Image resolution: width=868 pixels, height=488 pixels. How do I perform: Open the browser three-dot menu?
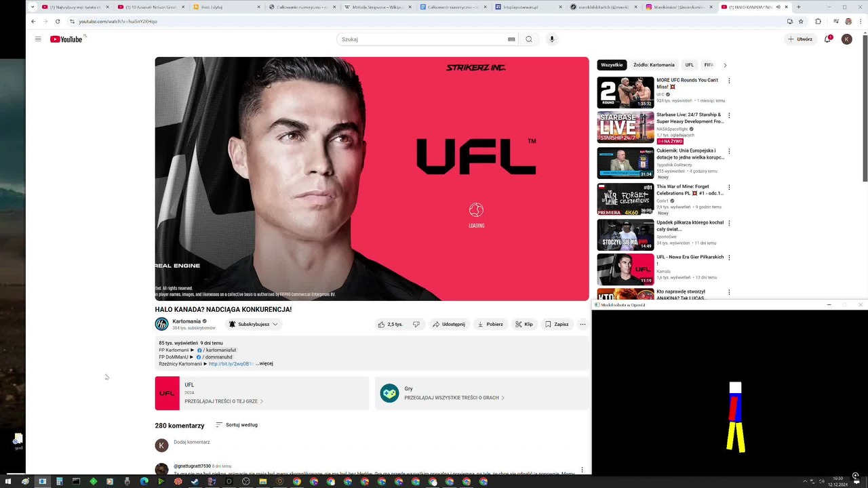click(861, 21)
